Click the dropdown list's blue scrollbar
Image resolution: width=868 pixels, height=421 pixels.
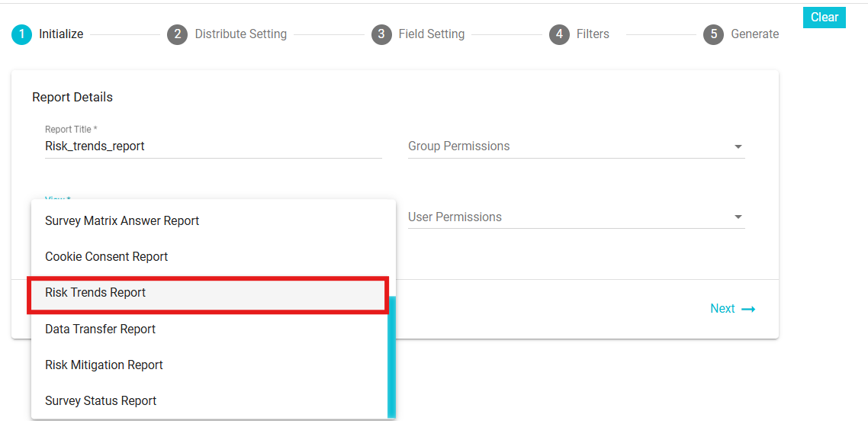click(x=391, y=356)
